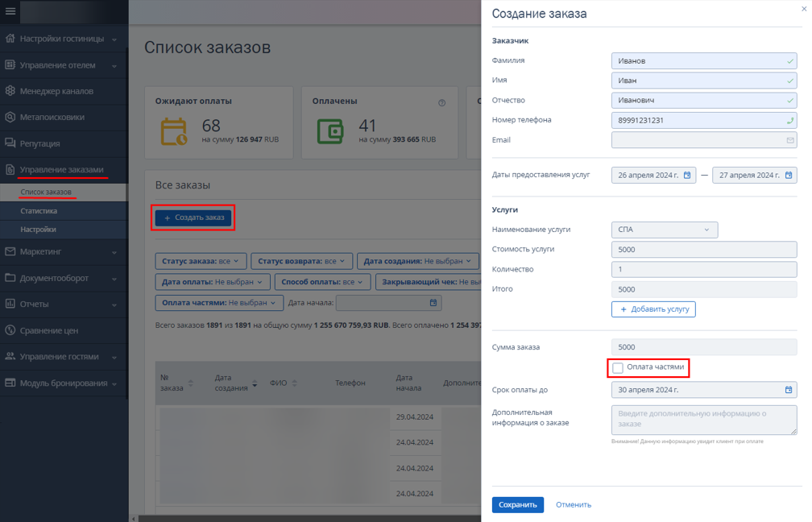Click the Стоимость услуги field

point(704,249)
